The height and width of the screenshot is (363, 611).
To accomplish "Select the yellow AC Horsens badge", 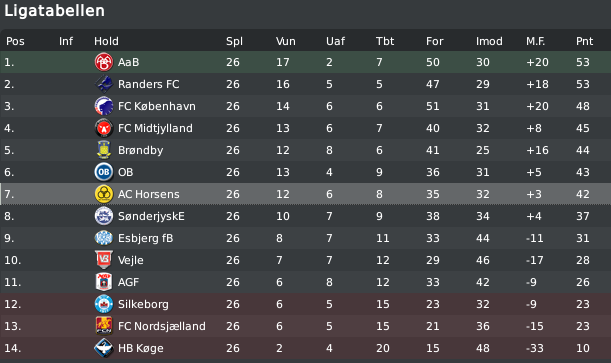I will coord(104,194).
